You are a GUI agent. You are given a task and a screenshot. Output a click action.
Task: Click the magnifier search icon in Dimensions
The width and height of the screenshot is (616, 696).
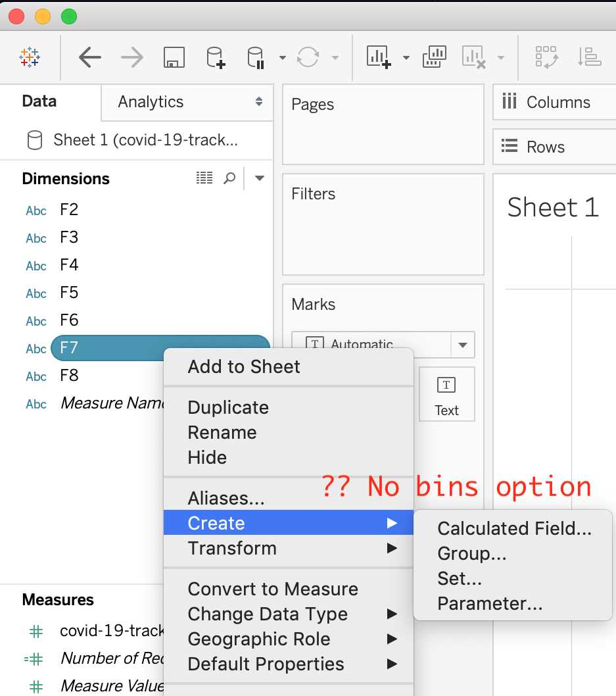click(229, 178)
